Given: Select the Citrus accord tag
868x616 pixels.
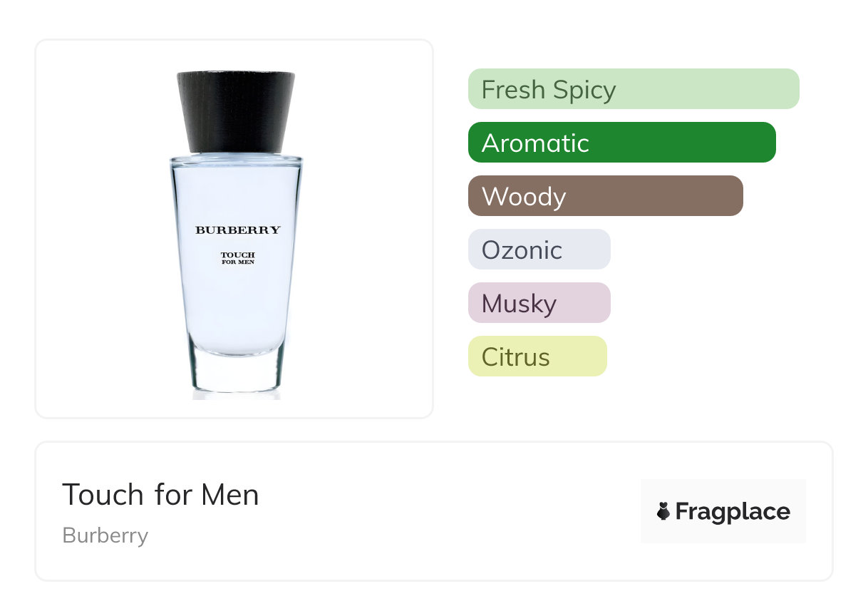Looking at the screenshot, I should (537, 356).
